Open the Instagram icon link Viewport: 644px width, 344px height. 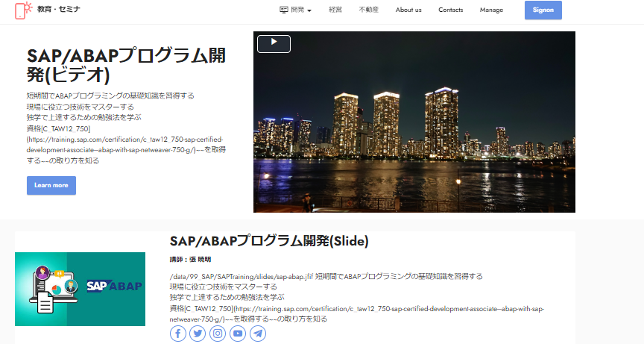coord(218,334)
